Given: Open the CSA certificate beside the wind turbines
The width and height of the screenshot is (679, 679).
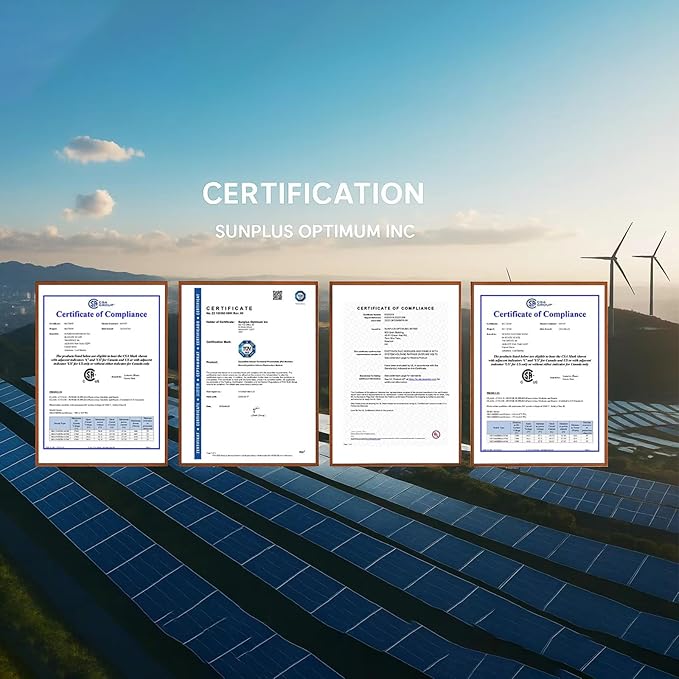Looking at the screenshot, I should (540, 374).
